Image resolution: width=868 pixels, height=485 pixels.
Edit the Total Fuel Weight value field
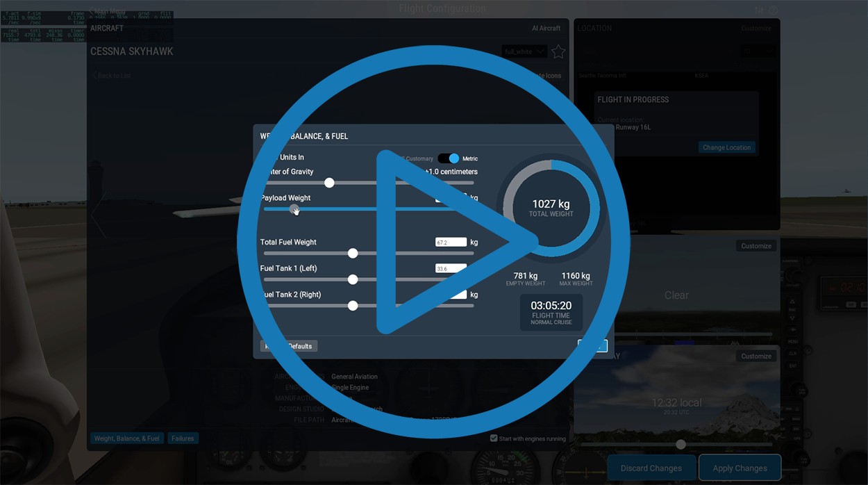pos(450,243)
